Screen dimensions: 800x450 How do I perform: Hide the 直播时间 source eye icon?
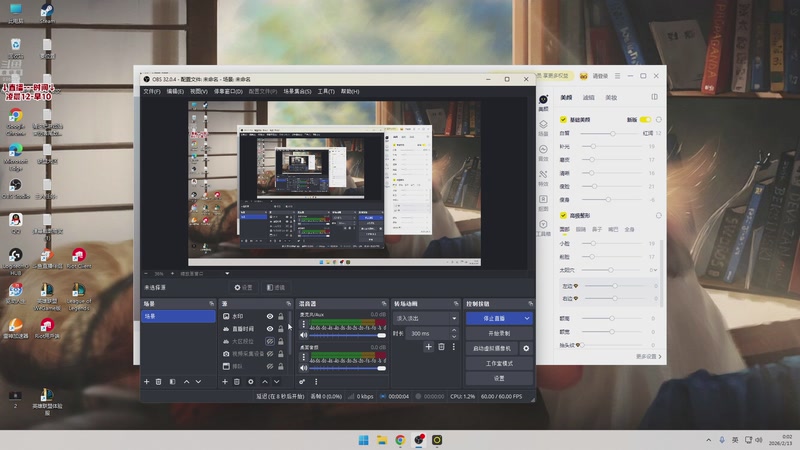[270, 329]
